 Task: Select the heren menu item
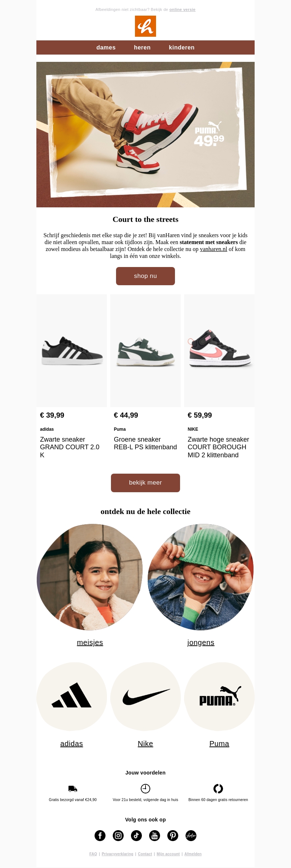point(142,48)
